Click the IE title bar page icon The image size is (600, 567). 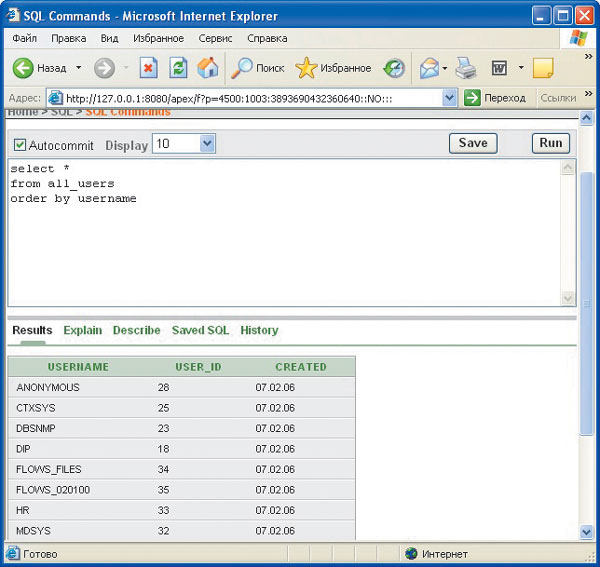pos(12,15)
